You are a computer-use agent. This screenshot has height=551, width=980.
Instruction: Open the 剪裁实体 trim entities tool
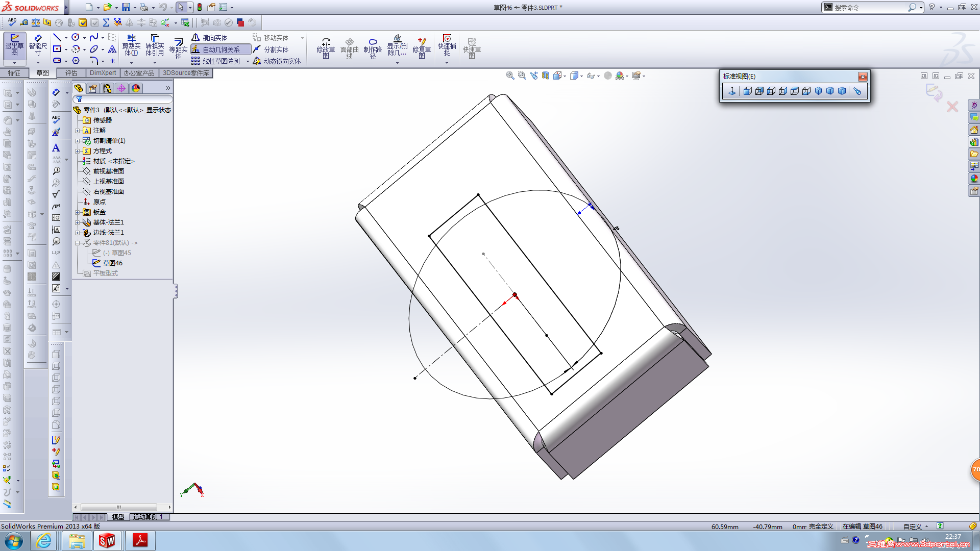pyautogui.click(x=131, y=45)
